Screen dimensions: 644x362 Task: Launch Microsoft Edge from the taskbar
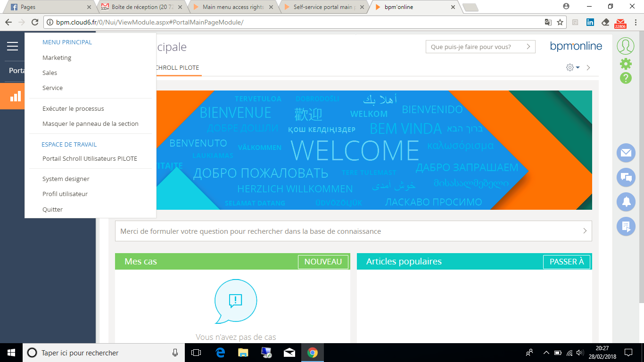(220, 353)
